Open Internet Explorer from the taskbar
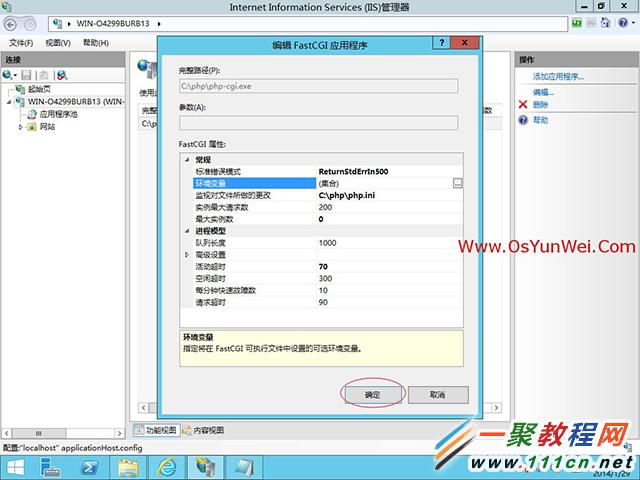 (x=167, y=468)
